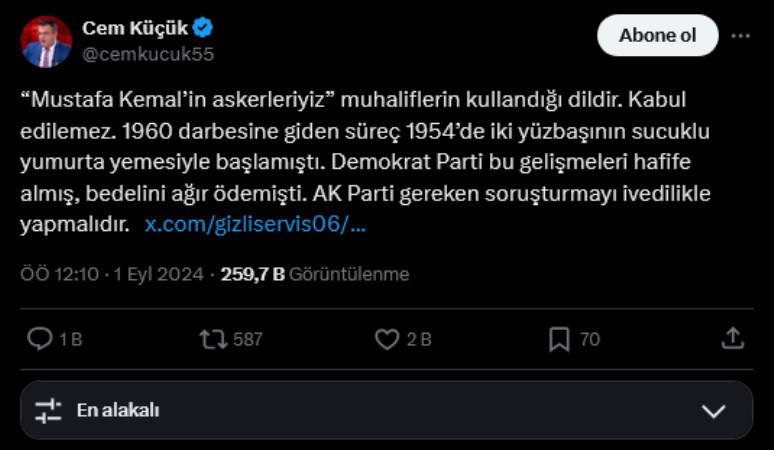Screen dimensions: 774x450
Task: Like the tweet with heart icon
Action: point(387,339)
